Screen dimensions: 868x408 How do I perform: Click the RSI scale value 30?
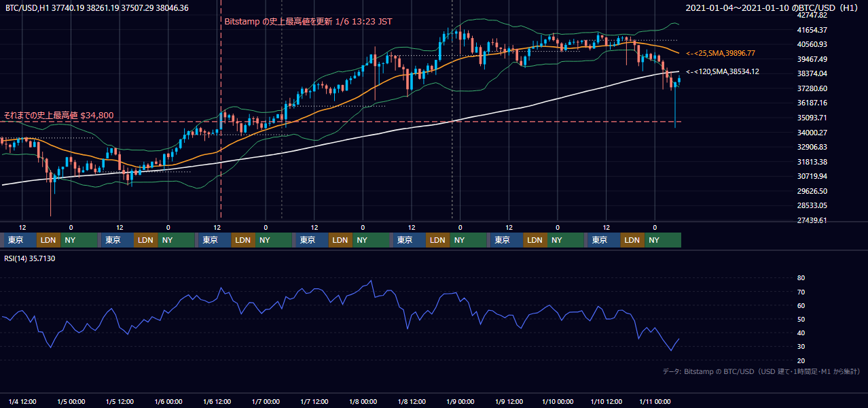click(801, 347)
